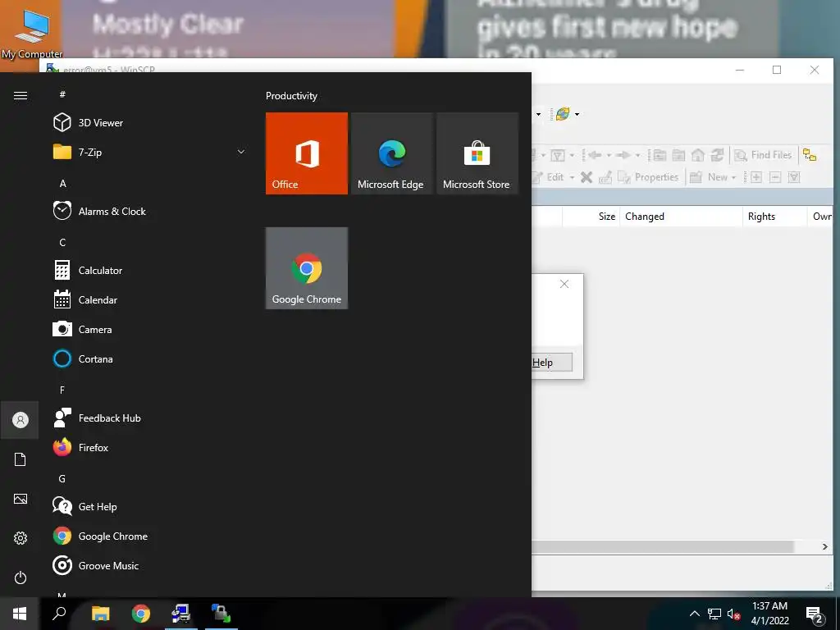The width and height of the screenshot is (840, 630).
Task: Click the Productivity group title
Action: pyautogui.click(x=291, y=96)
